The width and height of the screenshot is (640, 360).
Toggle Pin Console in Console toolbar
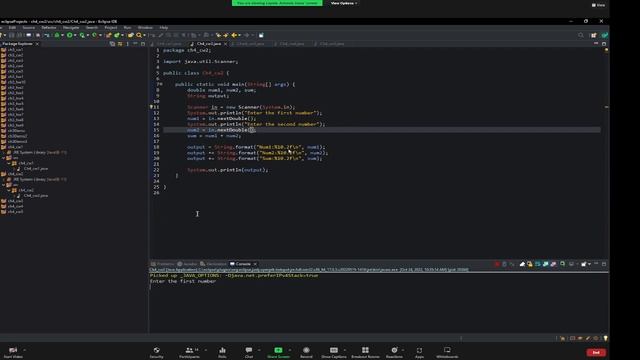click(x=562, y=264)
